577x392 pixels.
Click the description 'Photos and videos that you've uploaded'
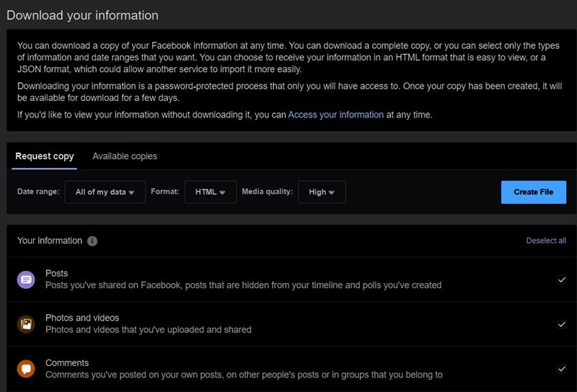tap(149, 329)
